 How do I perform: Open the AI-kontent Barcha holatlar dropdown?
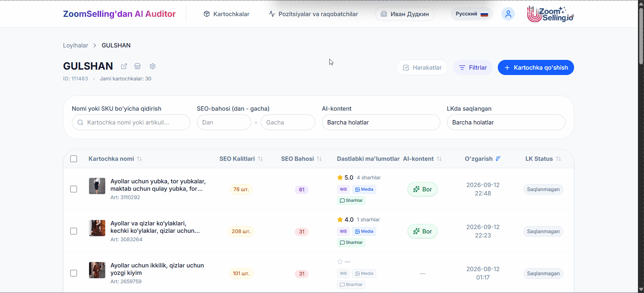381,122
